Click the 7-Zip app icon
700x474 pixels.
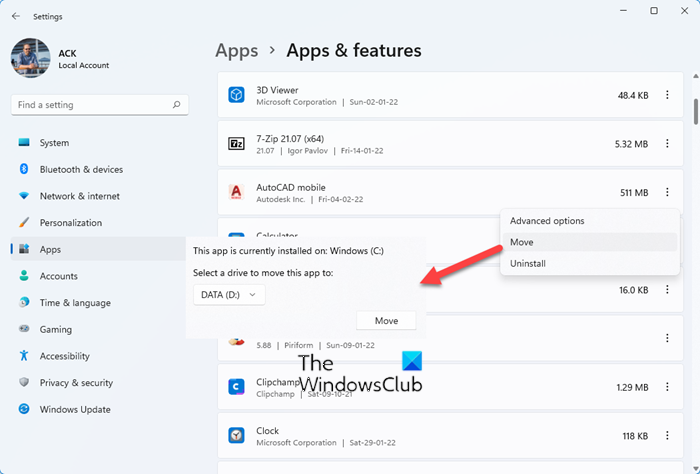click(x=236, y=144)
